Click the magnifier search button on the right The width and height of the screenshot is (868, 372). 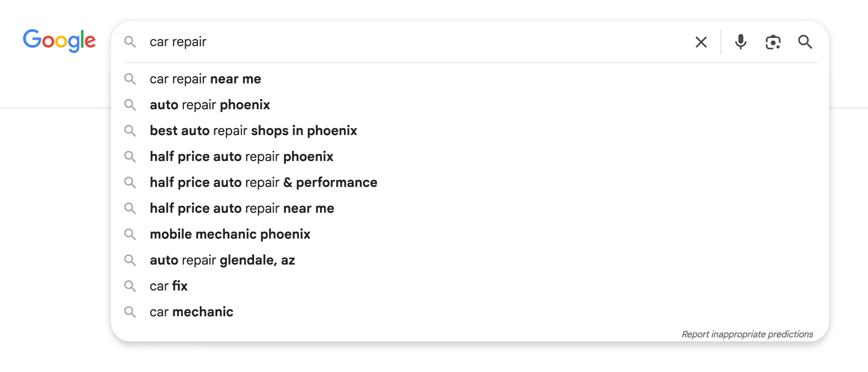[x=805, y=42]
